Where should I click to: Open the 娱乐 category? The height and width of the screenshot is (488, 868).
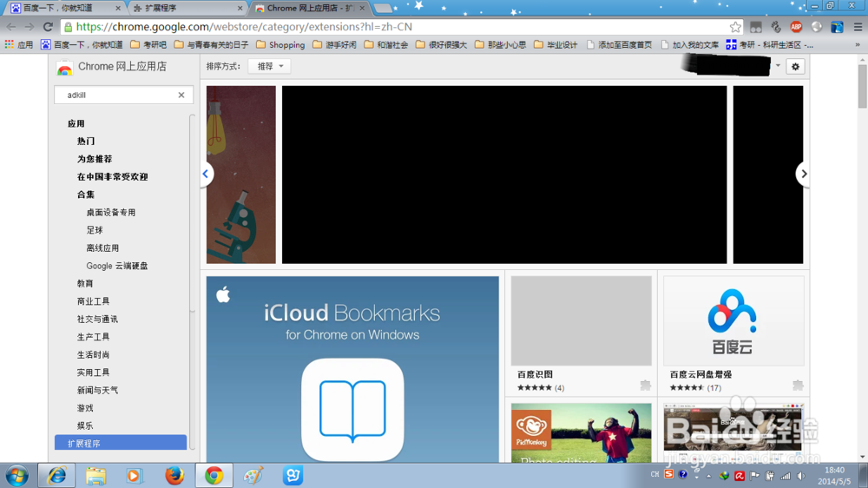tap(85, 425)
